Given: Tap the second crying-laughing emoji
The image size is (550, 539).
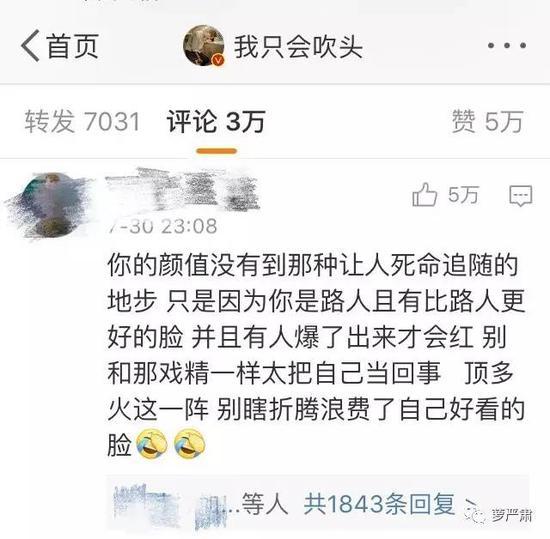Looking at the screenshot, I should [189, 444].
